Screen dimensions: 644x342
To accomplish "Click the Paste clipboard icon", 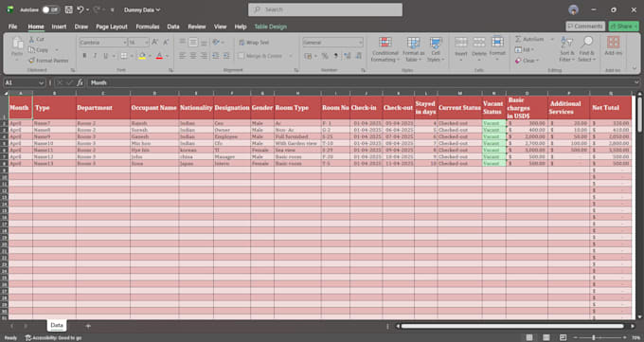I will pyautogui.click(x=17, y=43).
